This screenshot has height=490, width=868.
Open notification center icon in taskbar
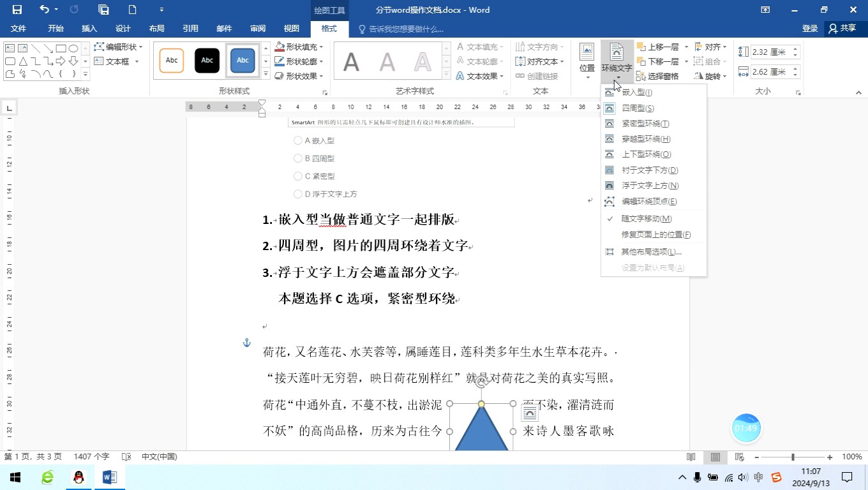pyautogui.click(x=847, y=477)
